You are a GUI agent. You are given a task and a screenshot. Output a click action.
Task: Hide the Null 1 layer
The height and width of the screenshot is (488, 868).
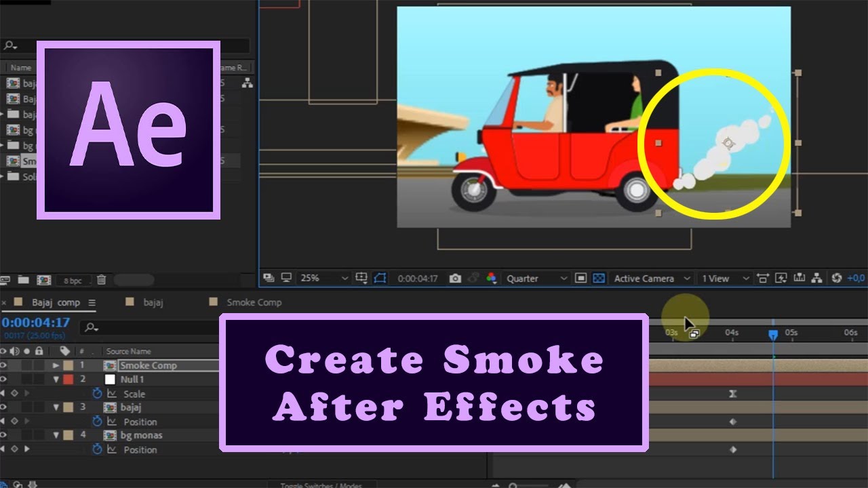4,380
